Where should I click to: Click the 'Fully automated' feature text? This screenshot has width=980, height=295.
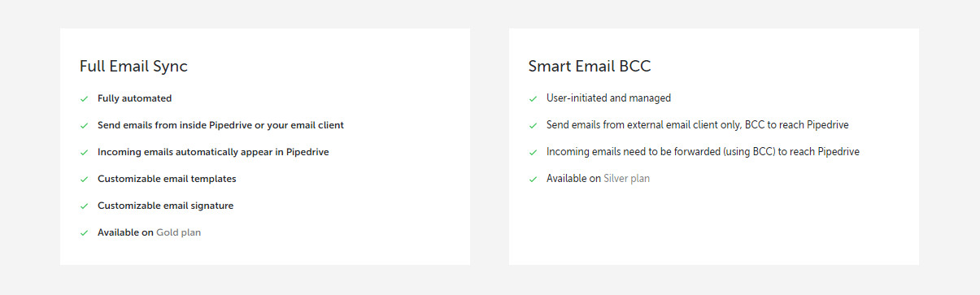pos(134,98)
